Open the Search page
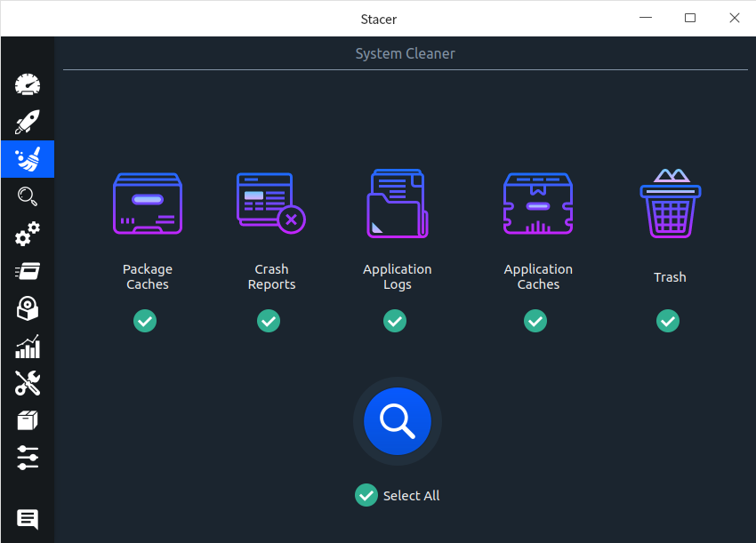The image size is (756, 543). tap(27, 196)
